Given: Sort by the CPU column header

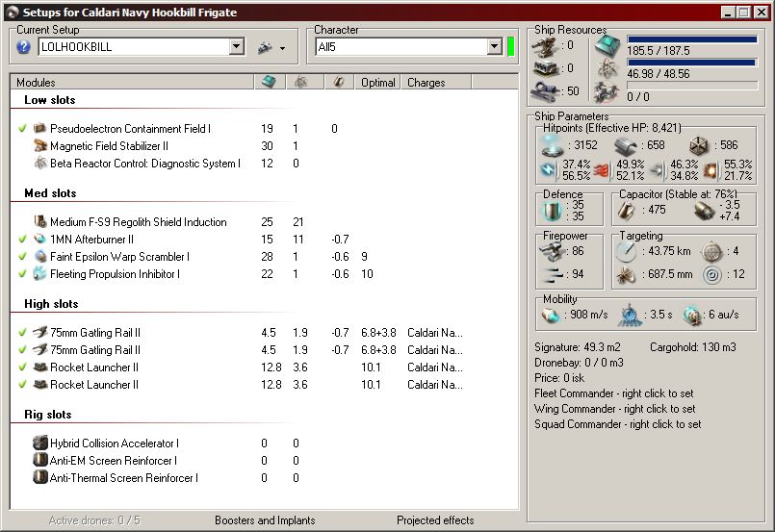Looking at the screenshot, I should pos(270,82).
